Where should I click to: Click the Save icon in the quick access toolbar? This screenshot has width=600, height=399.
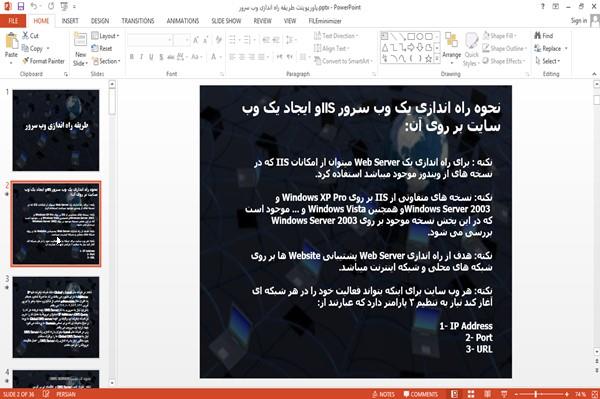pos(21,6)
